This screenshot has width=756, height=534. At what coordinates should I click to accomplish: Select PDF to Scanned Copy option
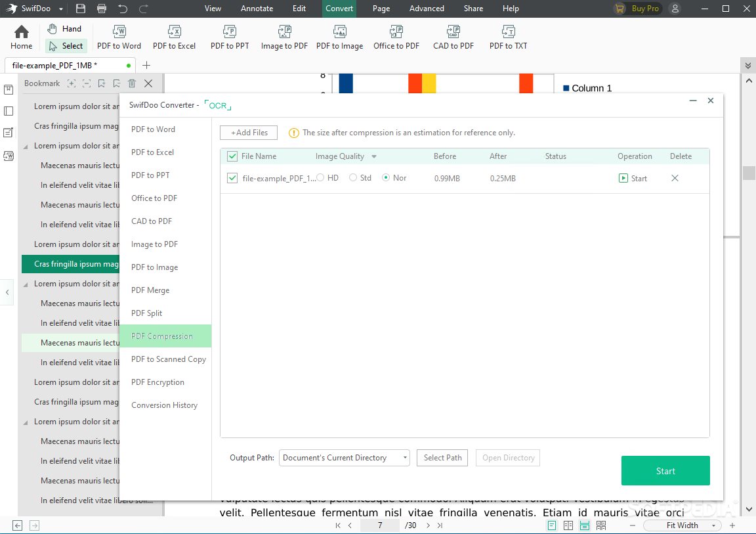165,359
